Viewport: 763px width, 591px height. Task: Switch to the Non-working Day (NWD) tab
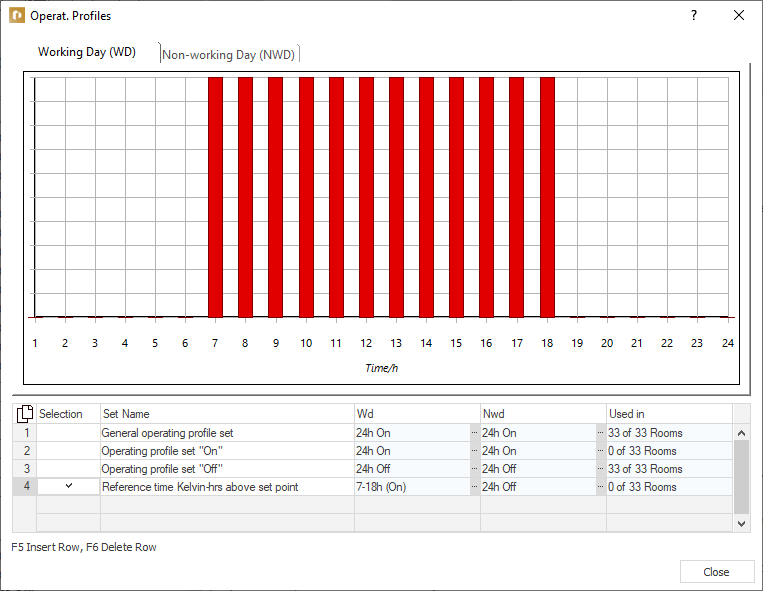click(228, 54)
